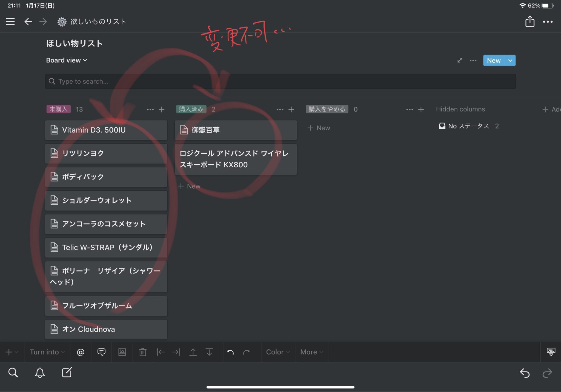Open search from the bottom navigation magnifier
The height and width of the screenshot is (392, 561).
(x=13, y=373)
